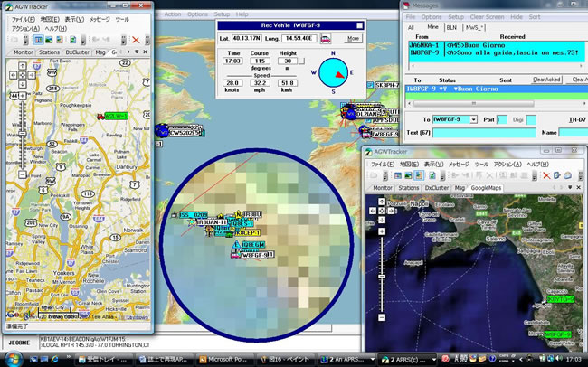The image size is (588, 367).
Task: Recenter left Google map with center pan button
Action: 22,75
